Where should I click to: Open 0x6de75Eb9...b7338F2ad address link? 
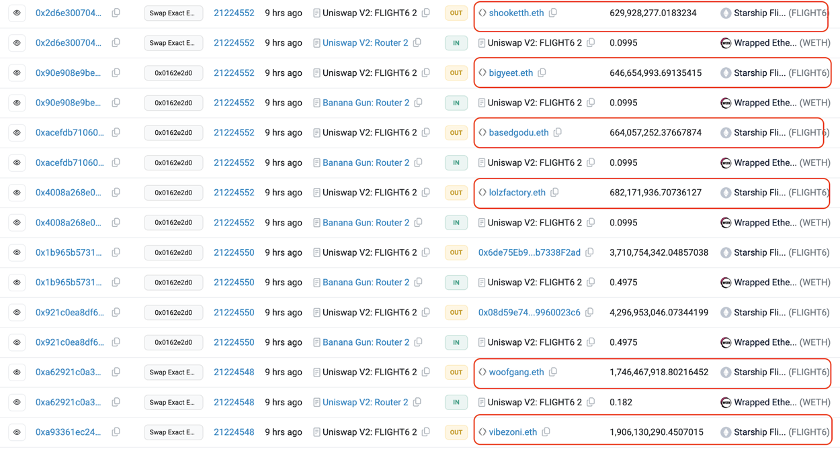click(529, 252)
